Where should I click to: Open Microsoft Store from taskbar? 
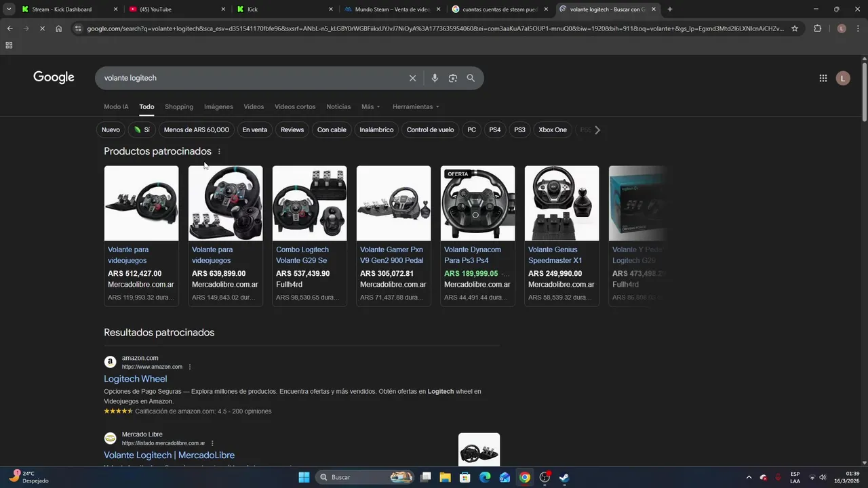coord(465,477)
